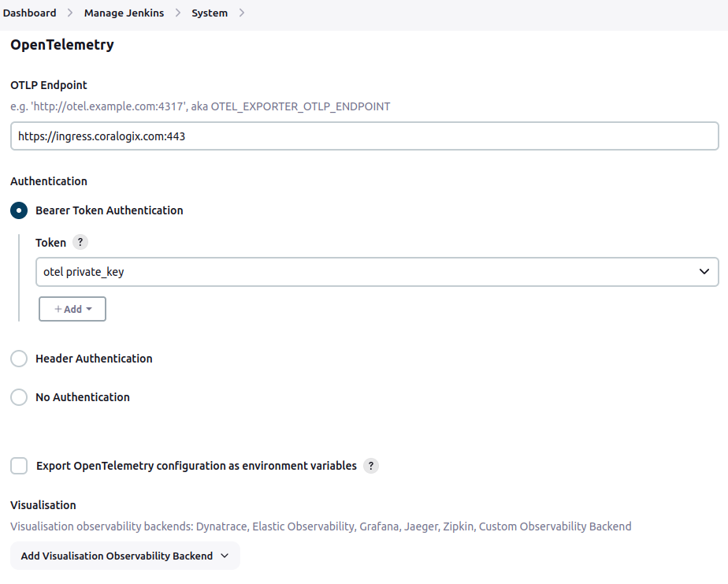Enable Export OpenTelemetry configuration as environment variables
728x584 pixels.
19,466
